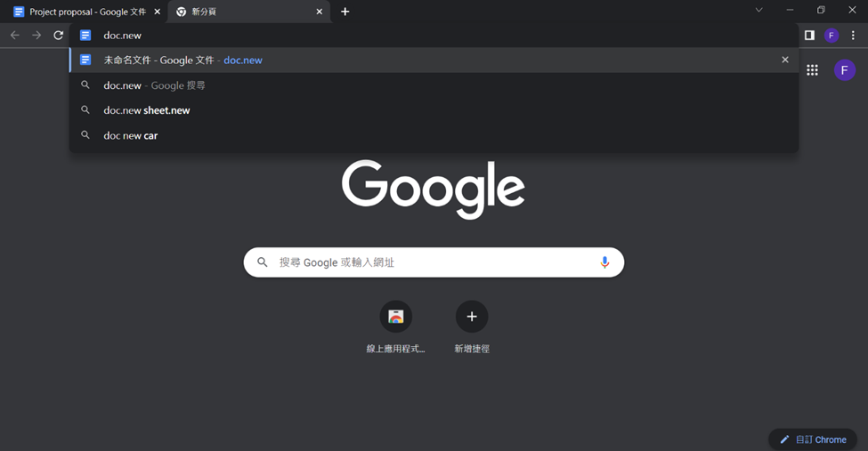The width and height of the screenshot is (868, 451).
Task: Start voice search with microphone icon
Action: [604, 262]
